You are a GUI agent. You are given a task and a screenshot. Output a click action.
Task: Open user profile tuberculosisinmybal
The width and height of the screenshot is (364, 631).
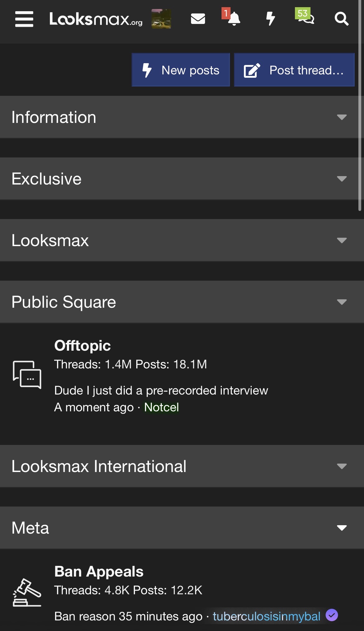pos(266,616)
